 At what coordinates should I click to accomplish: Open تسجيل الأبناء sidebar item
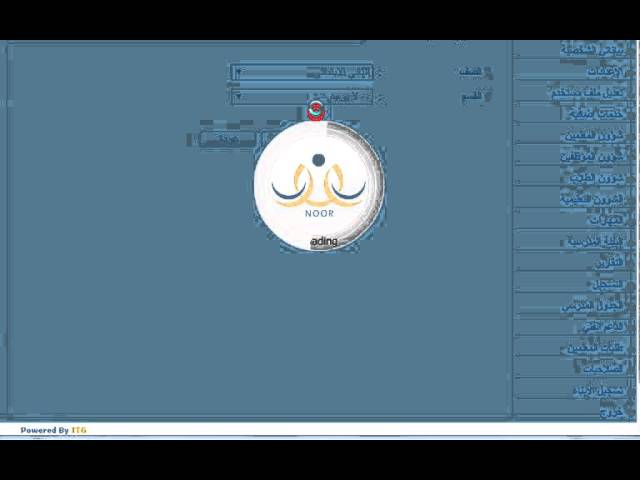coord(599,391)
